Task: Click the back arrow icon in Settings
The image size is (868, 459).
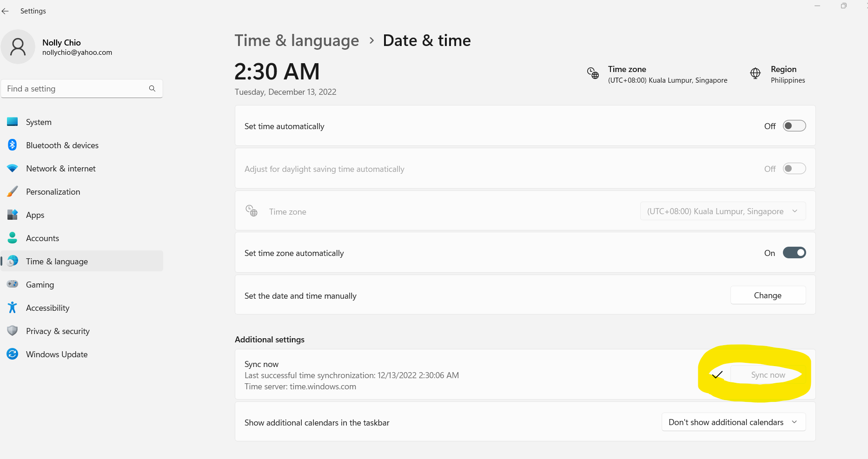Action: click(6, 11)
